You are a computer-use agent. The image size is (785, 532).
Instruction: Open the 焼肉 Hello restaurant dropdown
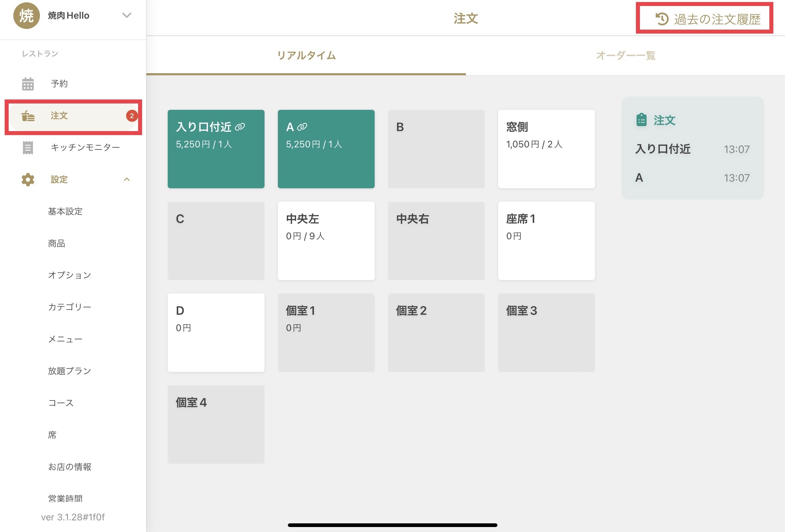127,16
